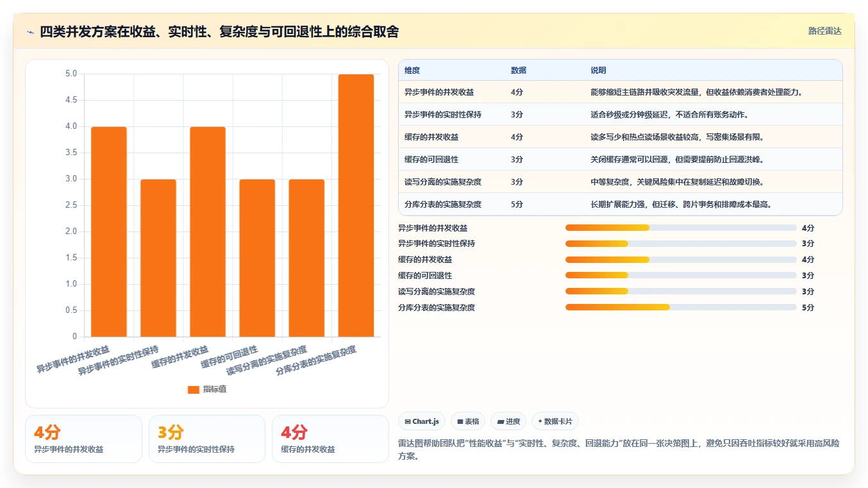The width and height of the screenshot is (868, 488).
Task: Click y-axis label 2.5
Action: point(71,205)
